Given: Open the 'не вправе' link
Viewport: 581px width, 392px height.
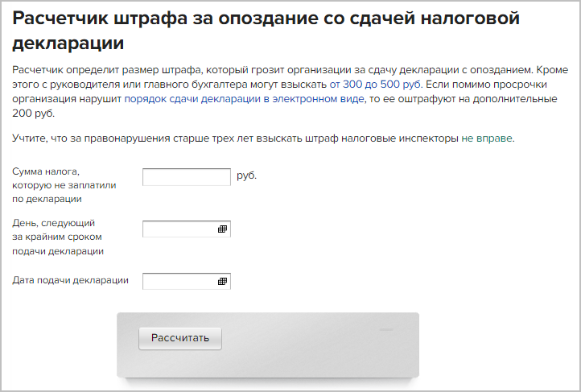Looking at the screenshot, I should click(487, 138).
